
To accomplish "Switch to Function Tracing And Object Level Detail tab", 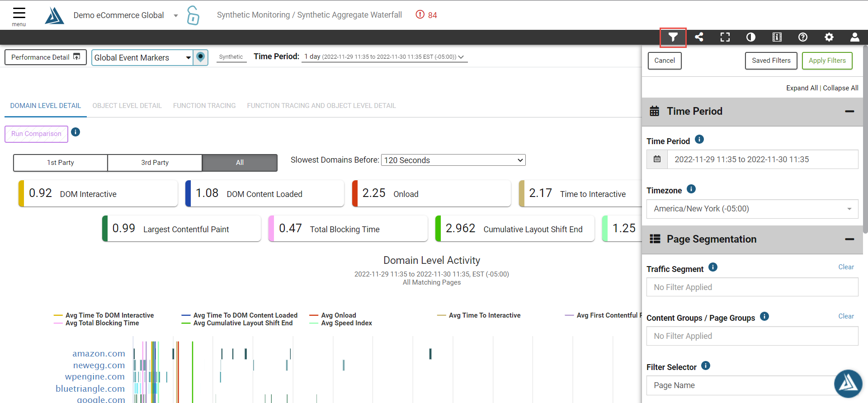I will point(321,106).
